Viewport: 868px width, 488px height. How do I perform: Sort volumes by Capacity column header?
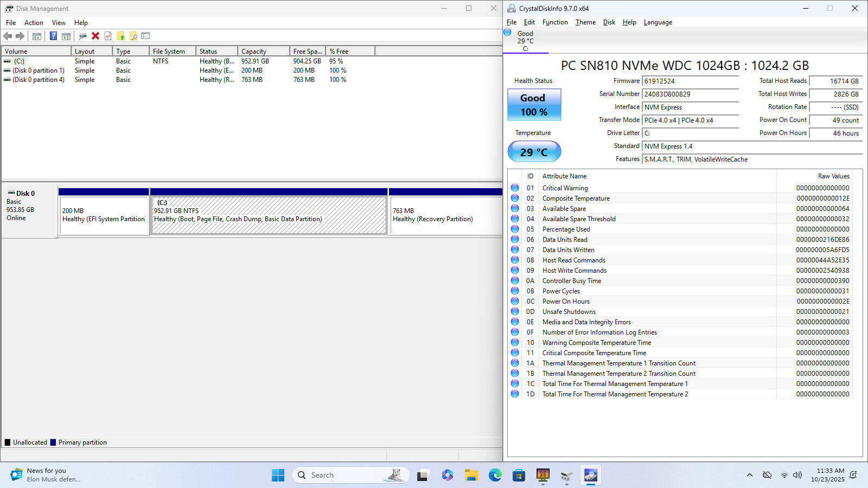click(264, 51)
